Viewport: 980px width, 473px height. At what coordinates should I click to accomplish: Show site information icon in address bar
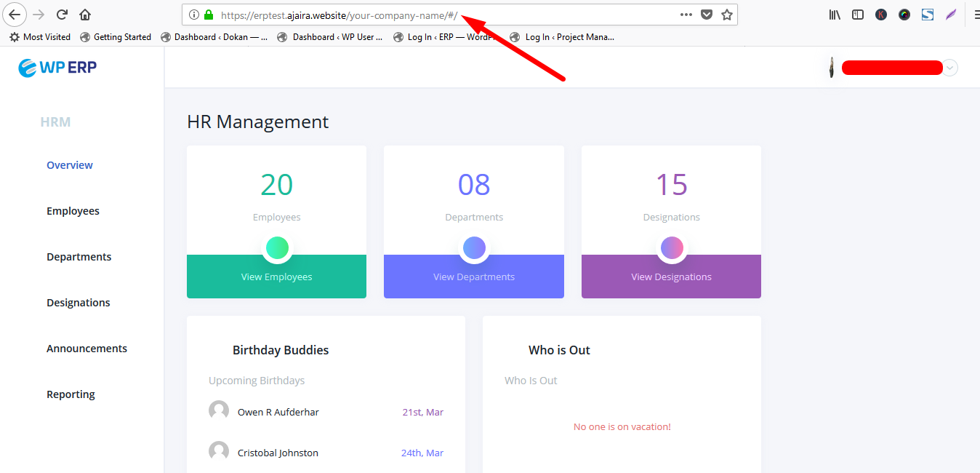194,15
